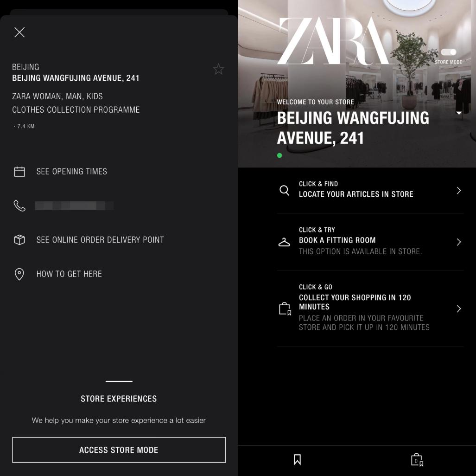
Task: Open the shopping bag tab in bottom bar
Action: coord(417,460)
